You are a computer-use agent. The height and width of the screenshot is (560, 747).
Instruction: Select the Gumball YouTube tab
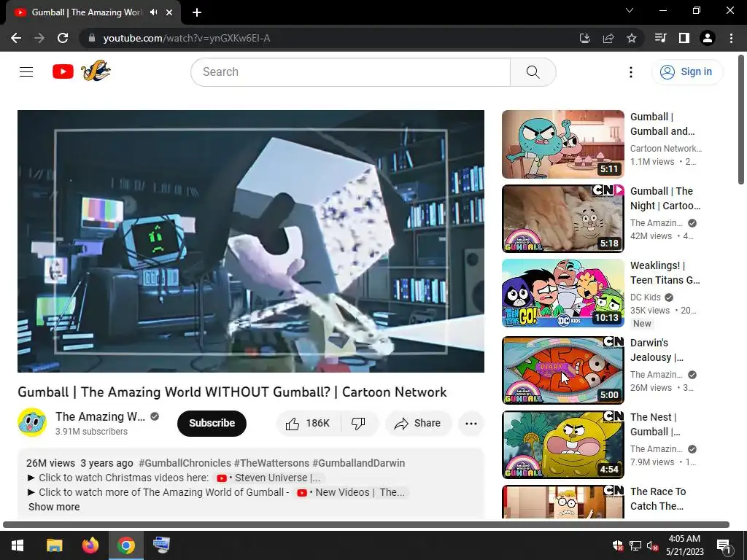click(x=87, y=12)
